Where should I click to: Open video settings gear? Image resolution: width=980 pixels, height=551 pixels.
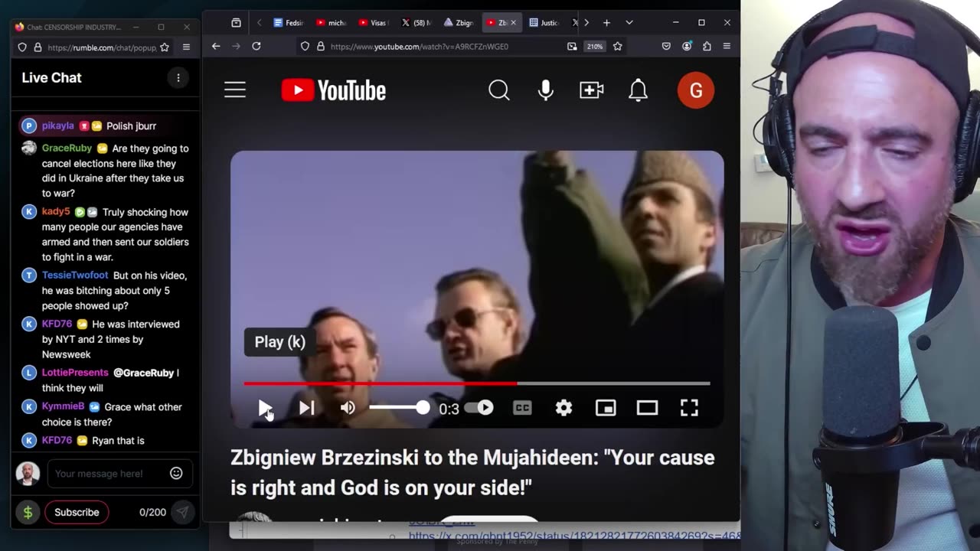click(564, 408)
